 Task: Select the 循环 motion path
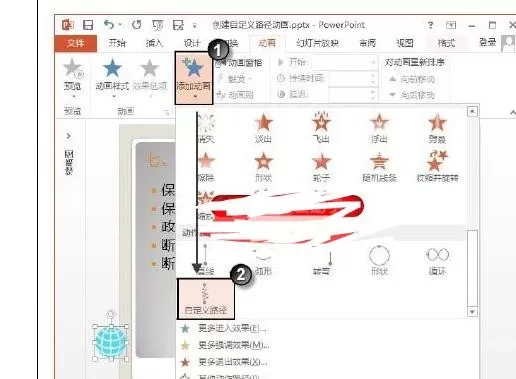point(437,261)
